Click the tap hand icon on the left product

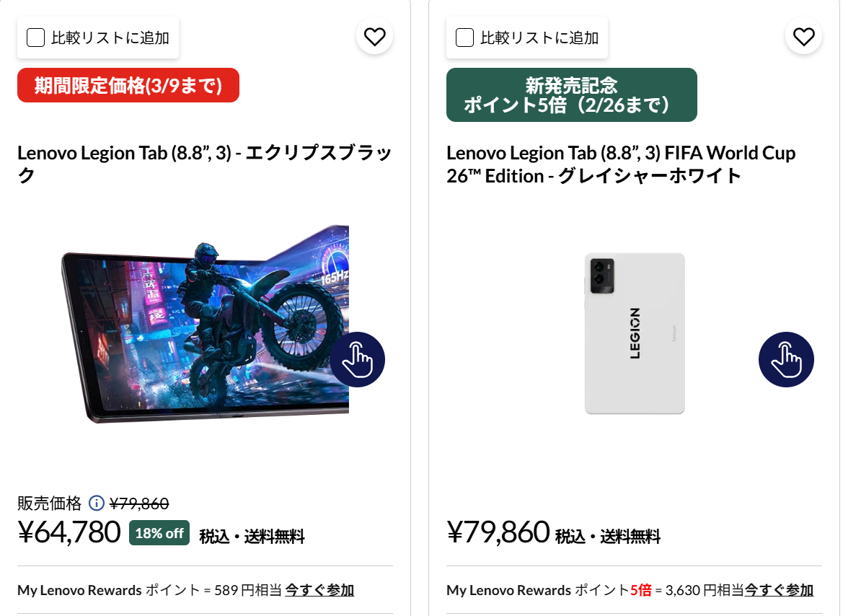coord(358,359)
